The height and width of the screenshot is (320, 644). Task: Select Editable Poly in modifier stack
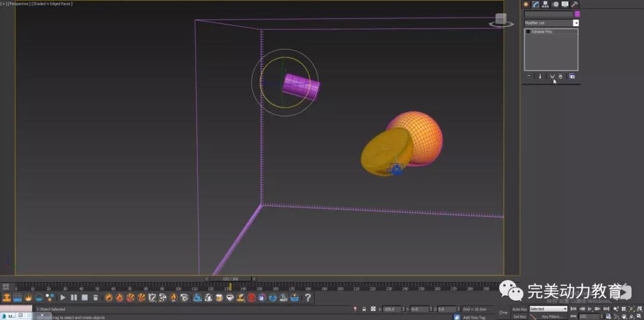pyautogui.click(x=542, y=32)
